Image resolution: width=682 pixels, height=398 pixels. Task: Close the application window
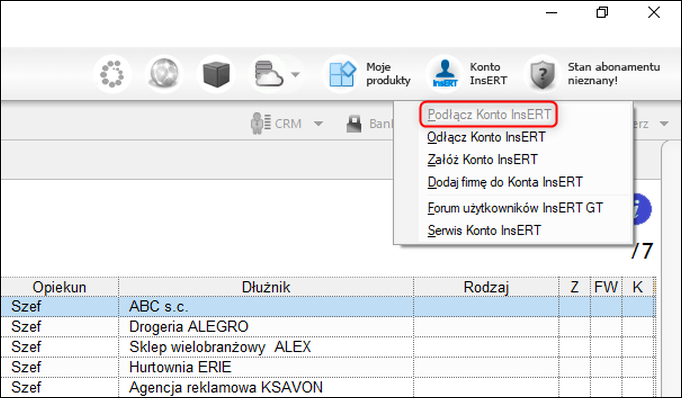pyautogui.click(x=654, y=13)
